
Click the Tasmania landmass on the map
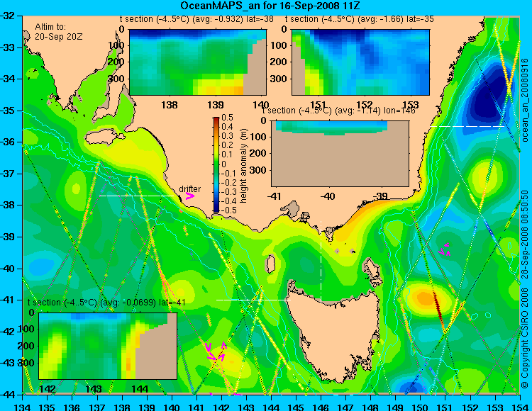(x=334, y=334)
